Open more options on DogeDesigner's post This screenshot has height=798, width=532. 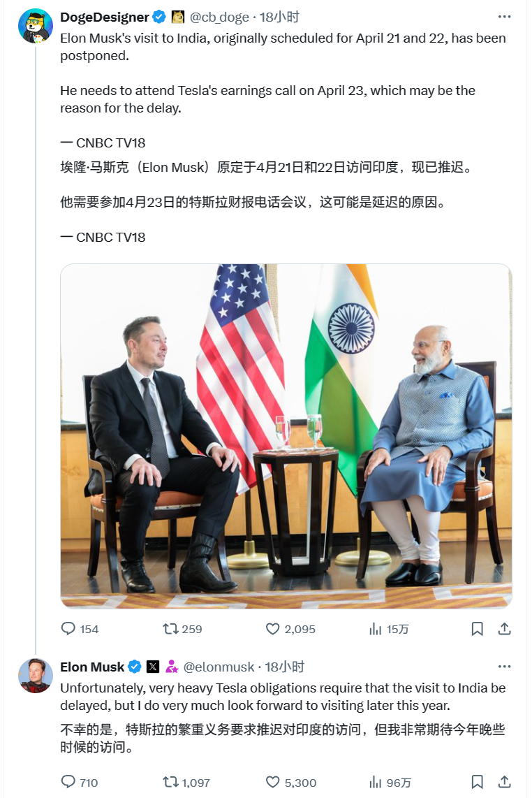[503, 17]
